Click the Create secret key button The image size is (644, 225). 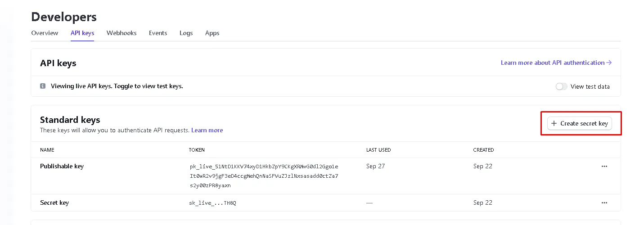tap(580, 123)
